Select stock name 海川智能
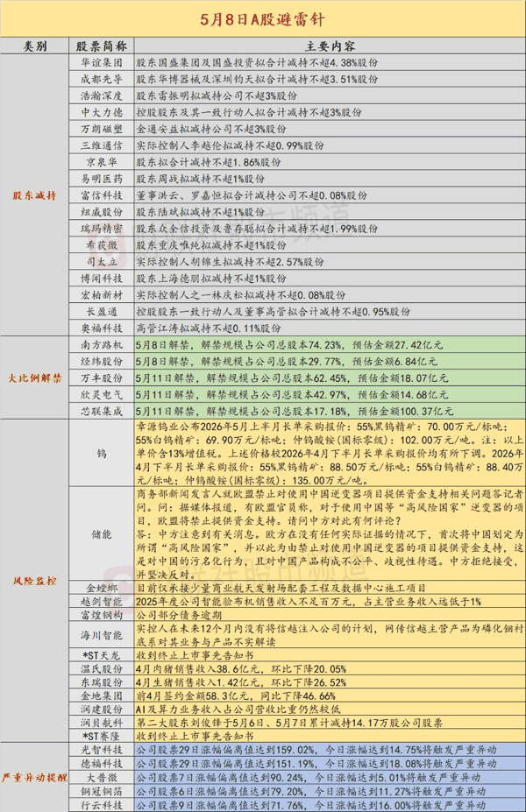Image resolution: width=526 pixels, height=812 pixels. 102,635
